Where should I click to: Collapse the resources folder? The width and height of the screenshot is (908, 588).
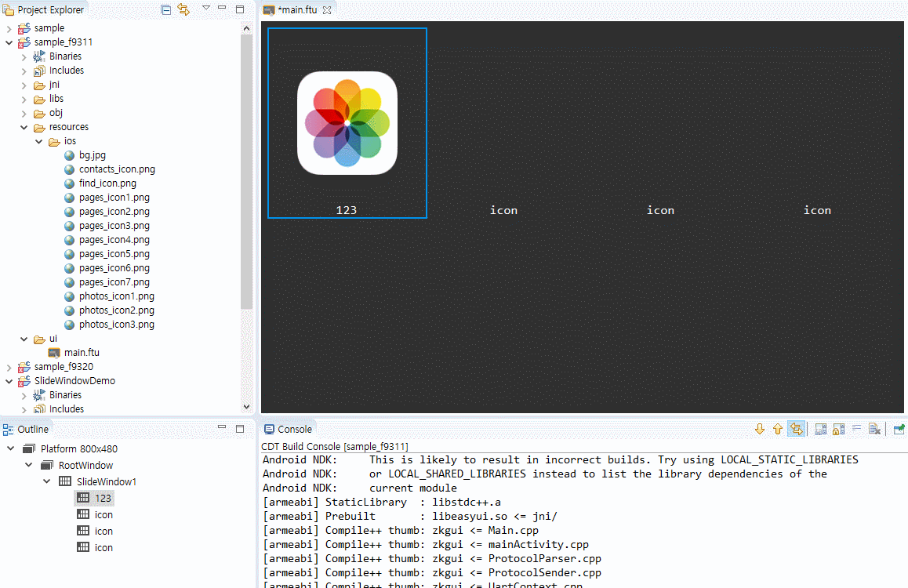pyautogui.click(x=24, y=127)
